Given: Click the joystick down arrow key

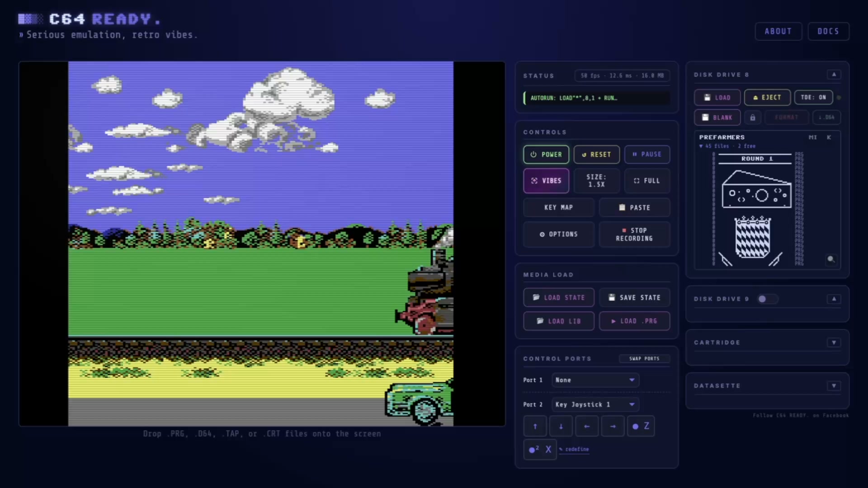Looking at the screenshot, I should pyautogui.click(x=561, y=426).
